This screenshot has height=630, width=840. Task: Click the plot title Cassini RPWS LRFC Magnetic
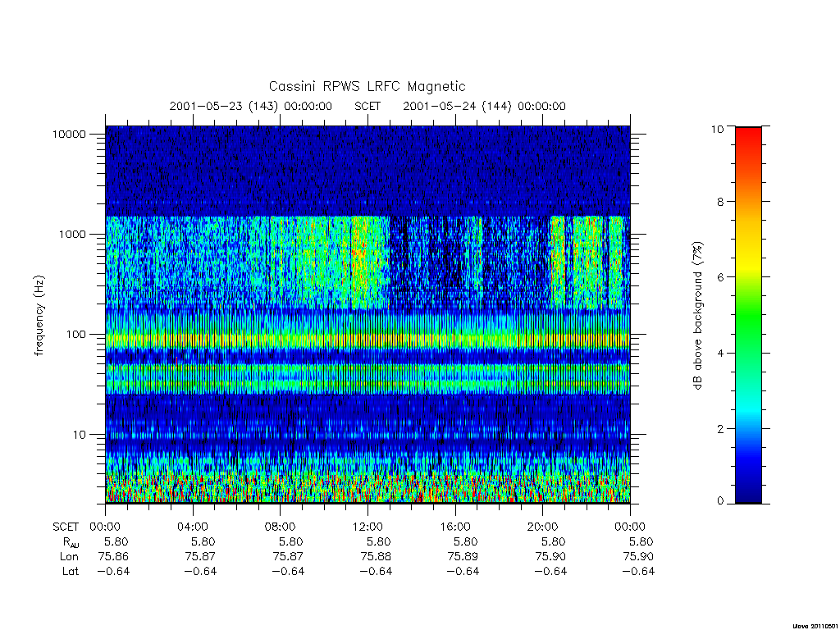click(x=367, y=86)
